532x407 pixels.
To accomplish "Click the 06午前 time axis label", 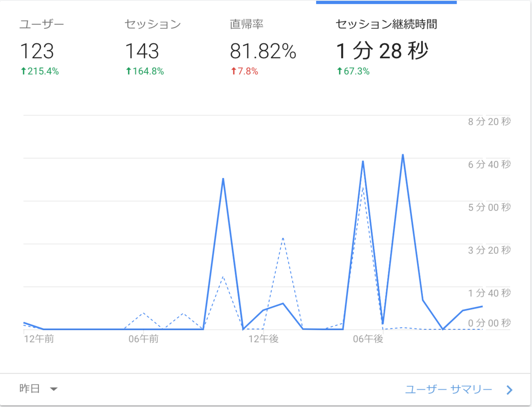I will 143,339.
